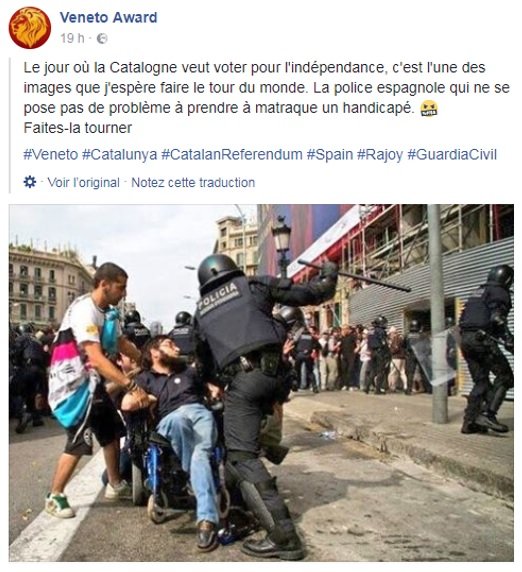Open the #Veneto hashtag
Image resolution: width=522 pixels, height=572 pixels.
(51, 155)
